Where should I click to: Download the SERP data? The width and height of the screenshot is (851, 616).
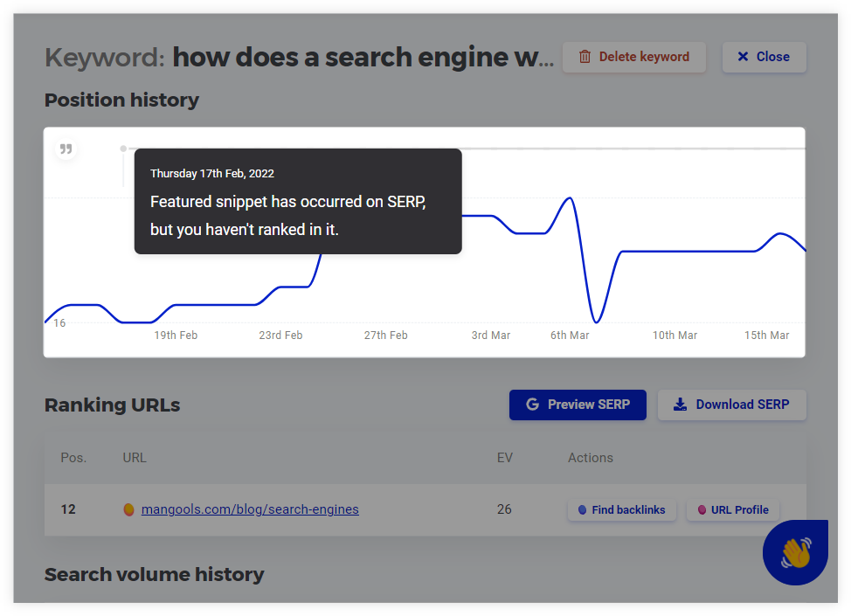(731, 405)
